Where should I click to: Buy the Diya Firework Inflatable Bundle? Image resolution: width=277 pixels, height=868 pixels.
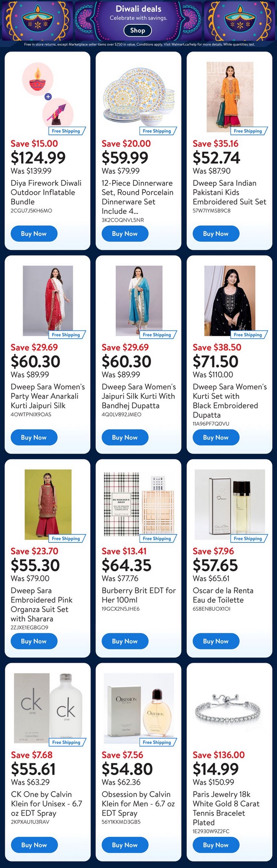coord(34,233)
